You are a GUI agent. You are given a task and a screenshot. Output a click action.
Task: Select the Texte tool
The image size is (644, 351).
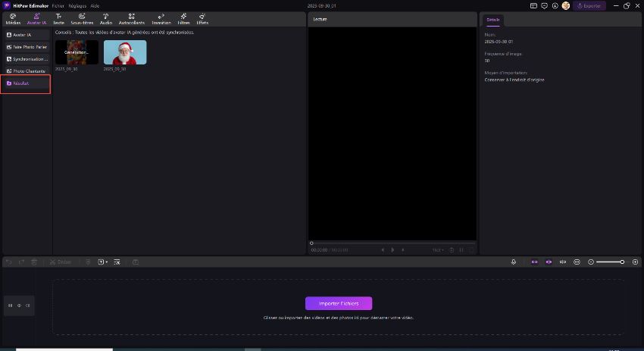[58, 19]
